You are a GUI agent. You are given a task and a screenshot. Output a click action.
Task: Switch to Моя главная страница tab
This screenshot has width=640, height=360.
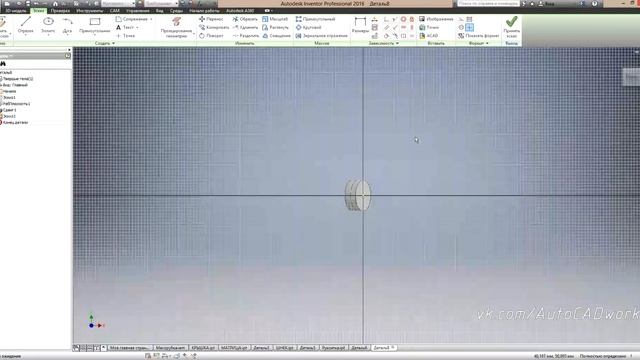pyautogui.click(x=130, y=348)
